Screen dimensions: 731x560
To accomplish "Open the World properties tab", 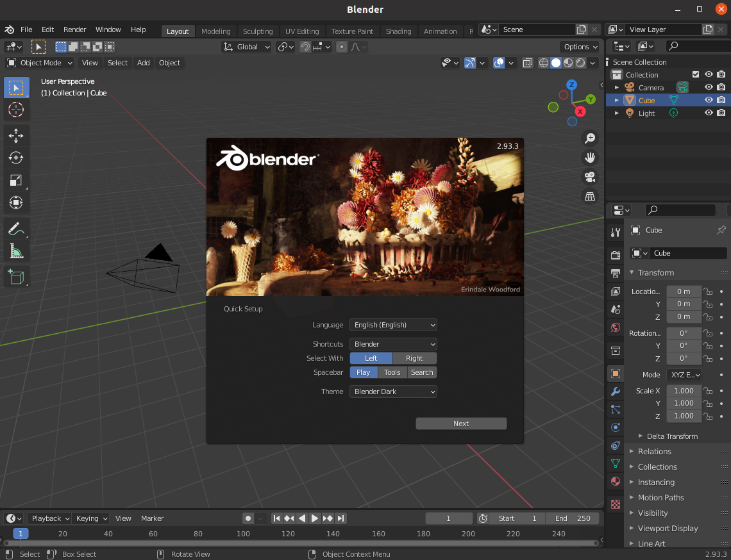I will 616,327.
